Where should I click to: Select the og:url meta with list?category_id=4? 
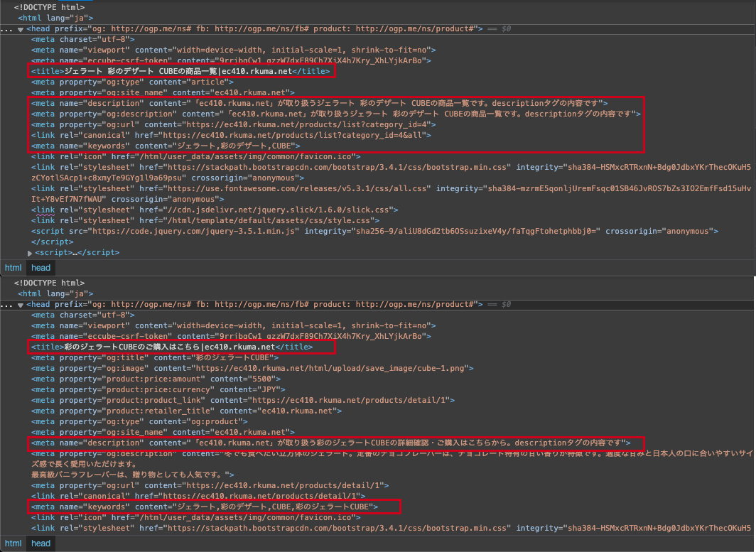click(234, 124)
